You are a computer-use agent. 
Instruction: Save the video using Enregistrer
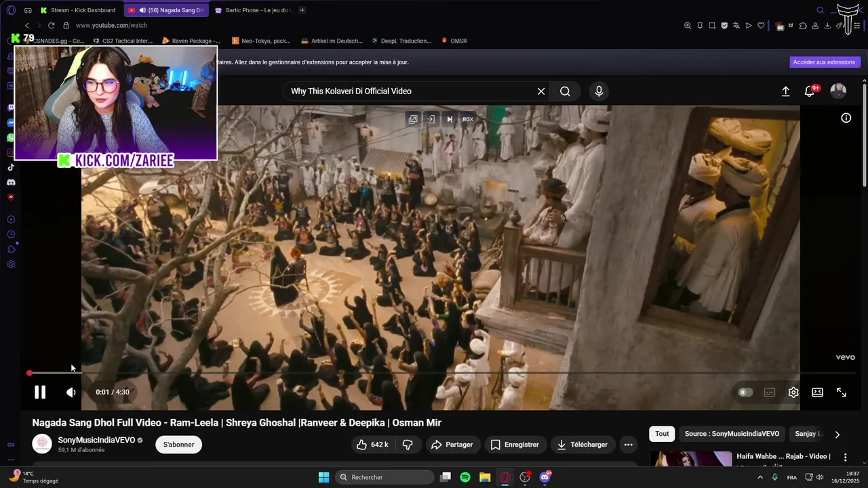click(515, 445)
